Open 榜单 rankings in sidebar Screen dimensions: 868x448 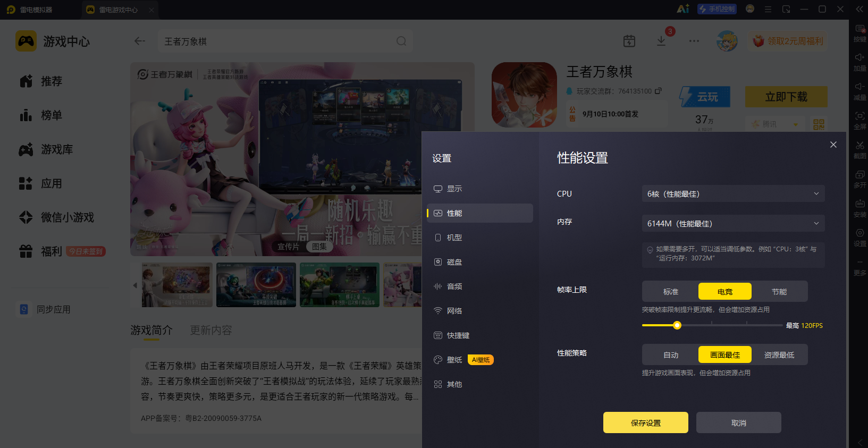click(x=41, y=115)
